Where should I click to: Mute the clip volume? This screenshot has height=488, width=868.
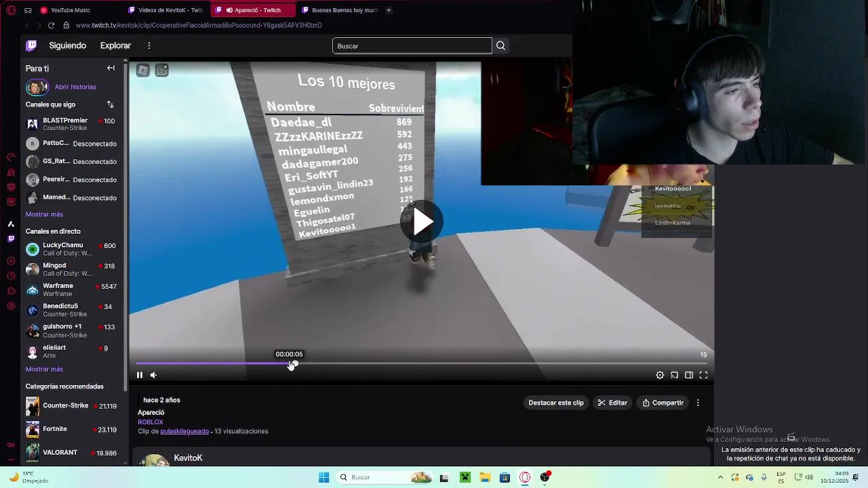point(154,375)
